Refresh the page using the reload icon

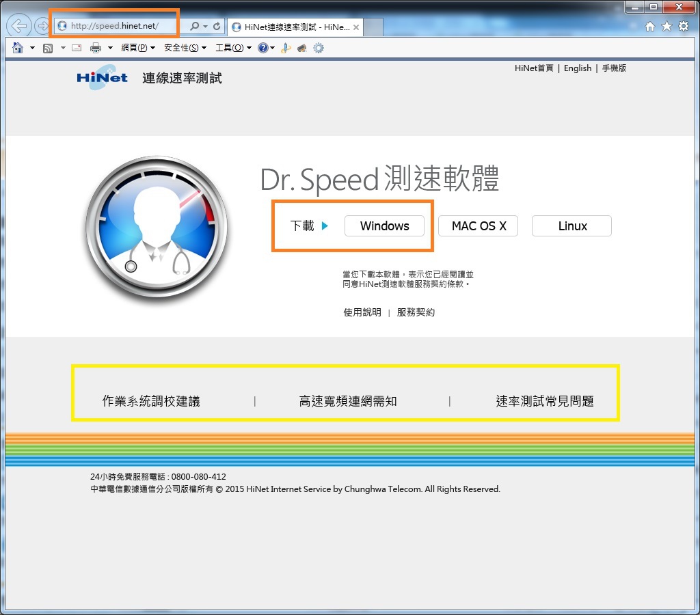217,27
